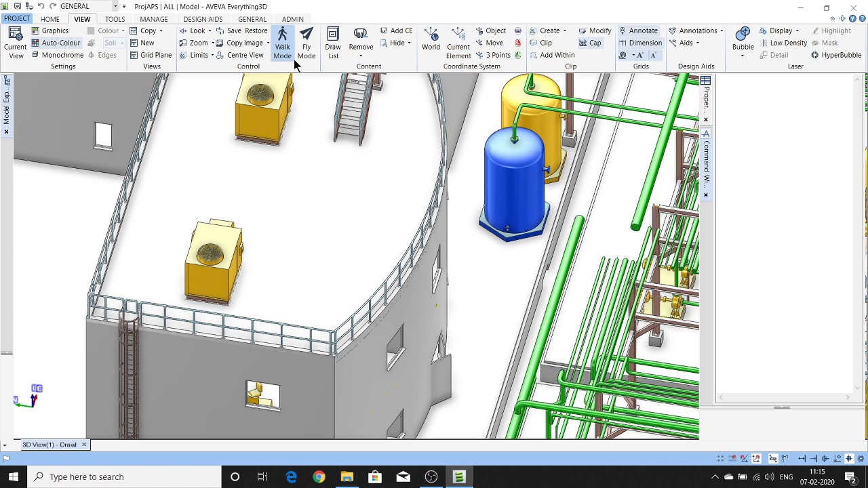Screen dimensions: 868x488
Task: Click the Undo icon in quick access toolbar
Action: 41,6
